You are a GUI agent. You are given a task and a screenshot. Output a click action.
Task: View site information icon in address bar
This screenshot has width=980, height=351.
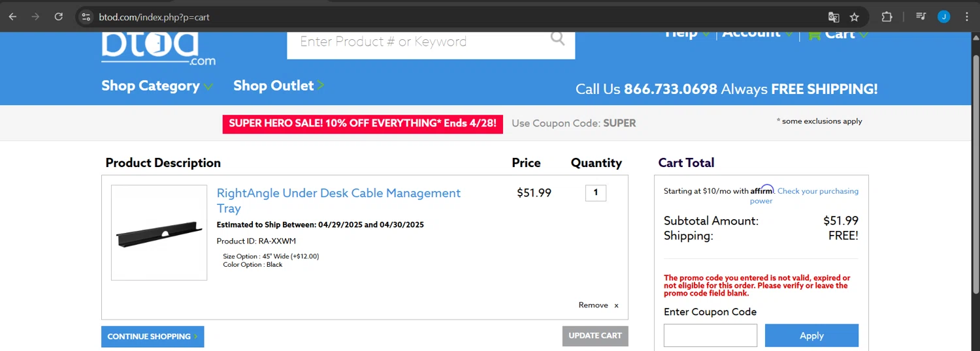[x=86, y=17]
